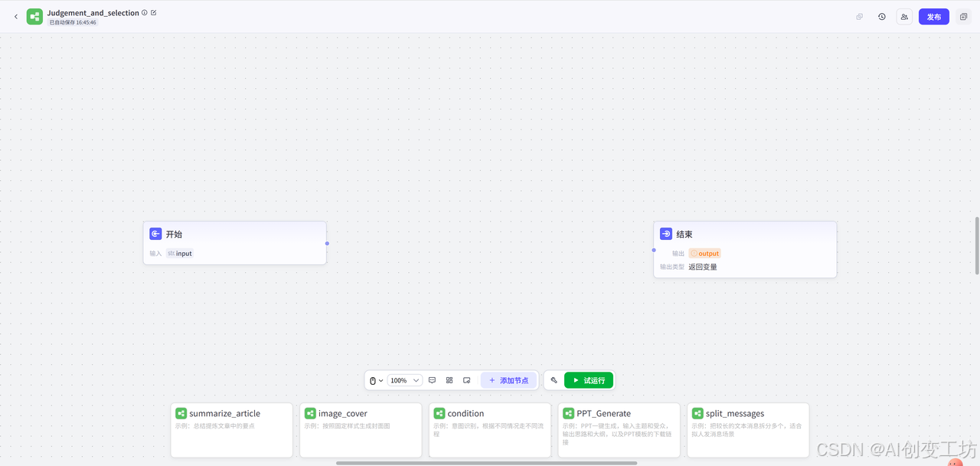Click the horizontal scrollbar at bottom
This screenshot has width=980, height=466.
(x=486, y=463)
